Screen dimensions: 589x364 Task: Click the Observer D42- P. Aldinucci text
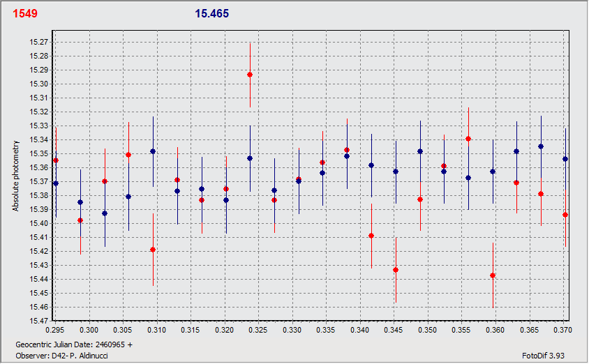[x=61, y=356]
